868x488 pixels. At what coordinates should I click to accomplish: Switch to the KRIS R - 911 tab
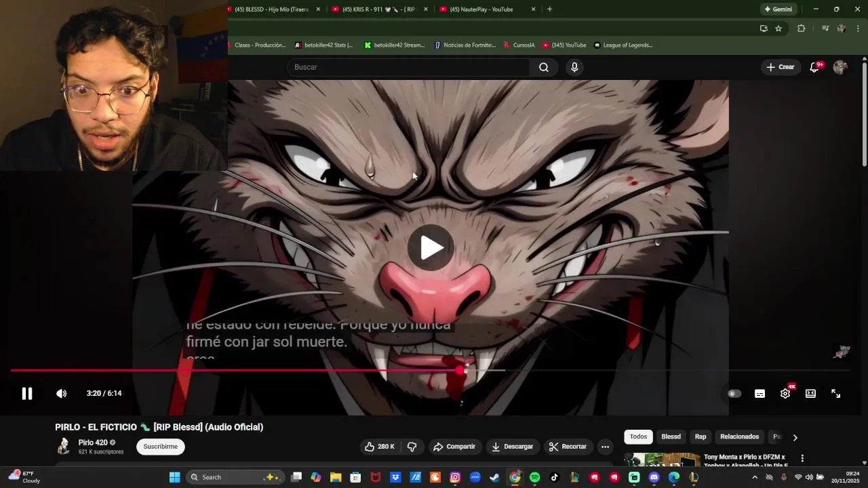pyautogui.click(x=379, y=9)
